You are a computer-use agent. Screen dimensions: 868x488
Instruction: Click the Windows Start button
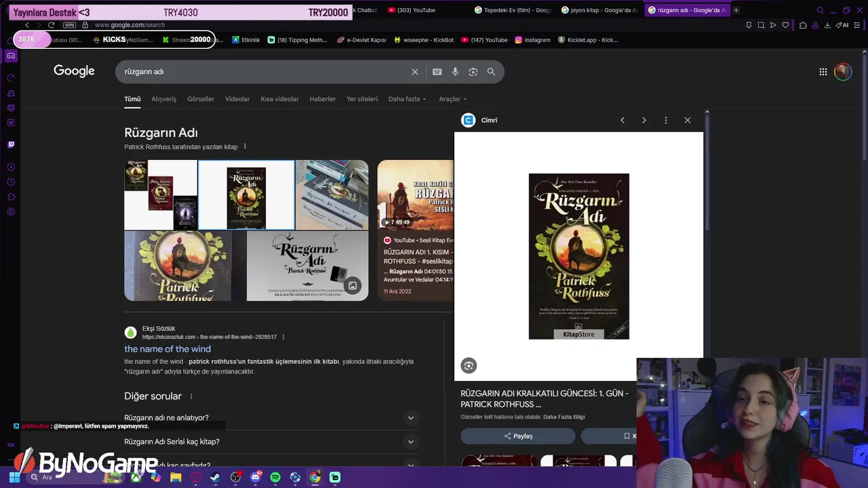14,477
